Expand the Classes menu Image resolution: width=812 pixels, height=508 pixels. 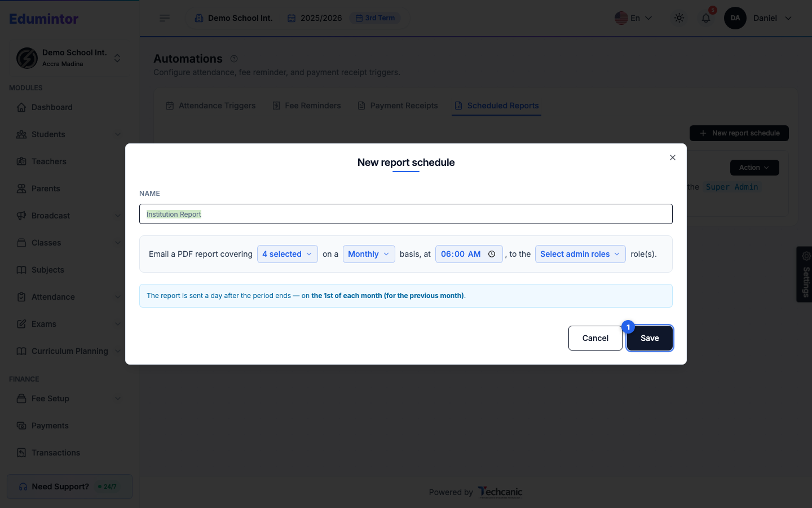click(70, 243)
